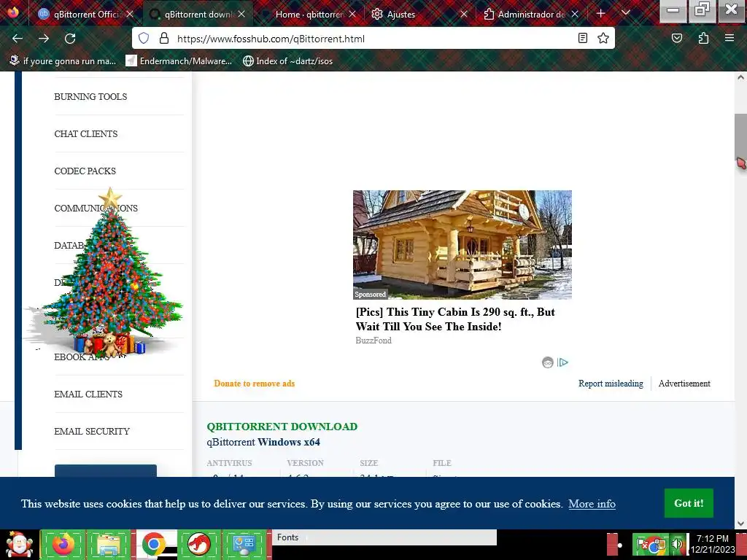Open the CHAT CLIENTS category
The width and height of the screenshot is (747, 560).
(86, 134)
